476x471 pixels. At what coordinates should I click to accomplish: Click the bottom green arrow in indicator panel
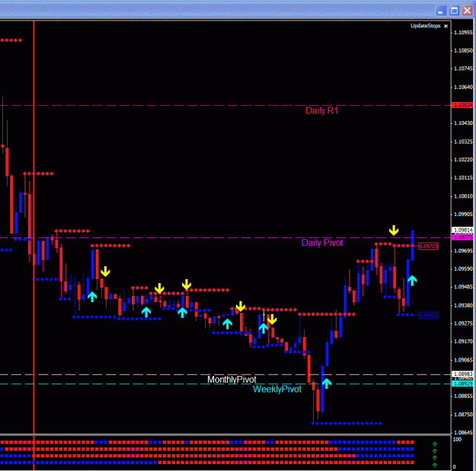click(435, 465)
